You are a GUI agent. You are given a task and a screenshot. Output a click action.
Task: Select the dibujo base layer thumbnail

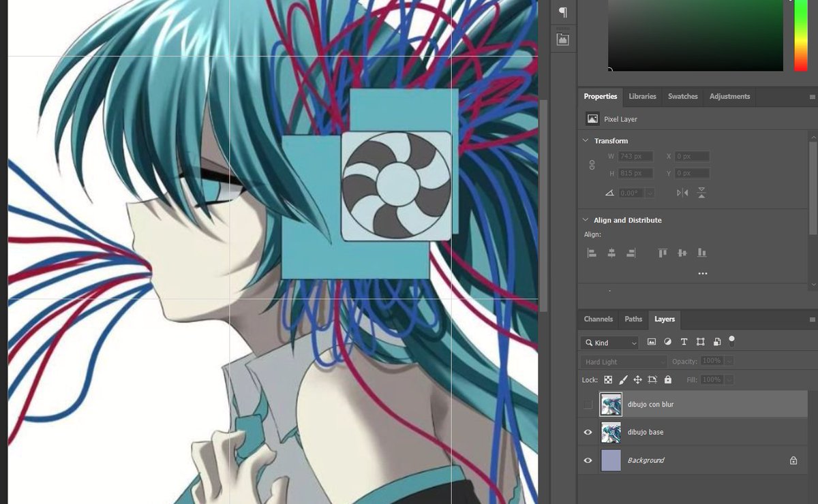[x=611, y=432]
